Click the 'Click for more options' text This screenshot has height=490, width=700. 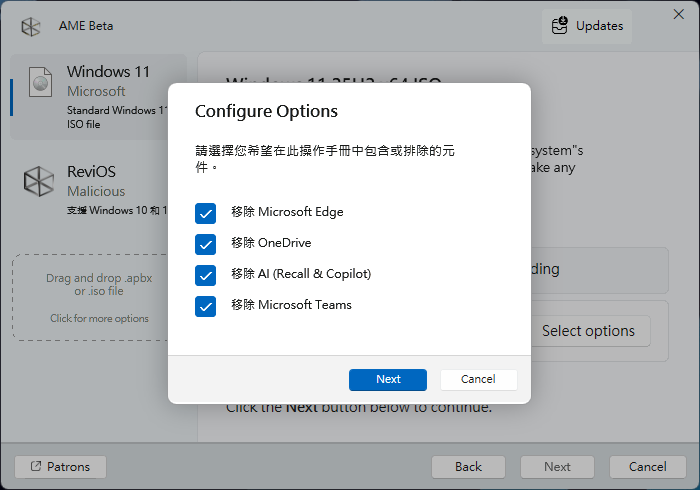pos(99,319)
